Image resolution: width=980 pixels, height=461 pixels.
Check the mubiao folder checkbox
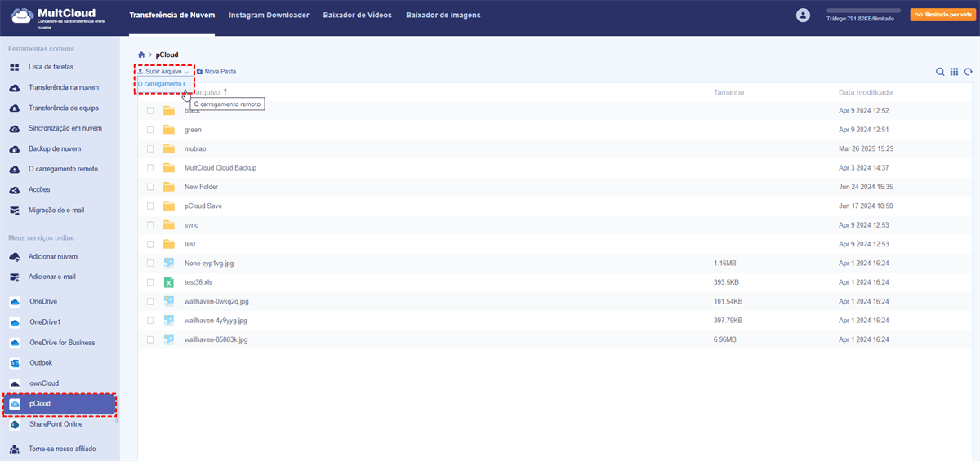(150, 148)
